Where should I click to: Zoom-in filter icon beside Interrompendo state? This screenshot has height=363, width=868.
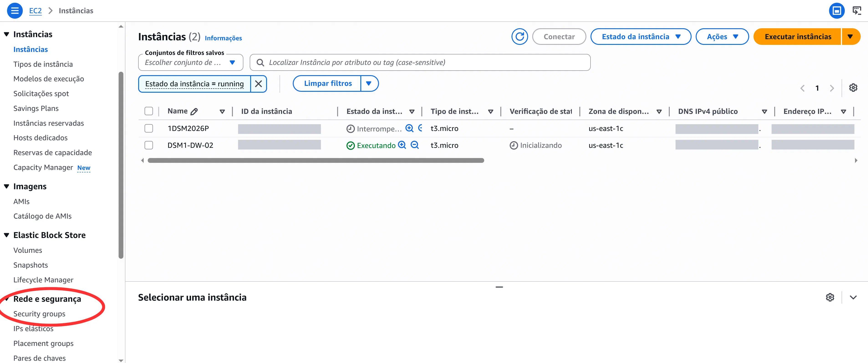click(409, 128)
